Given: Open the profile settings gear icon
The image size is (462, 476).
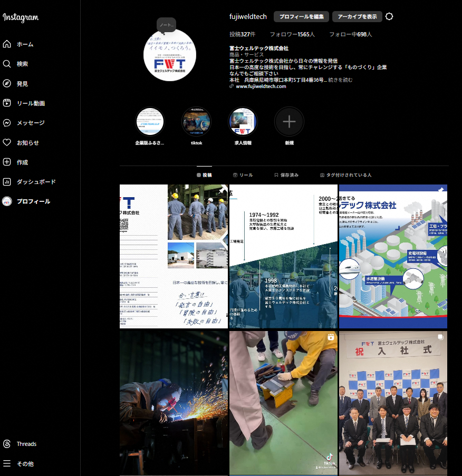Looking at the screenshot, I should tap(389, 16).
